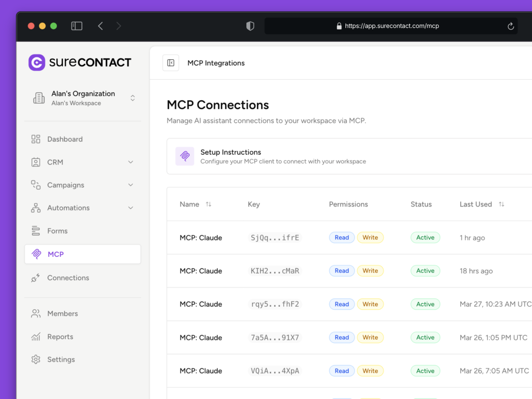This screenshot has height=399, width=532.
Task: Select Dashboard in the sidebar menu
Action: pos(65,139)
